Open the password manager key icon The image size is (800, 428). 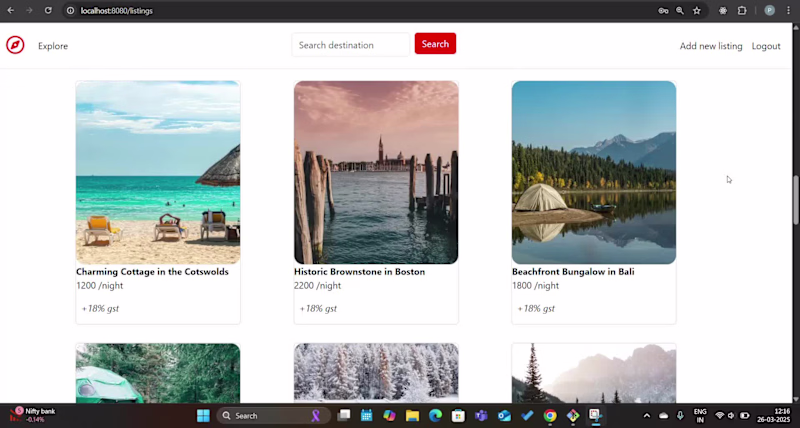pos(663,10)
